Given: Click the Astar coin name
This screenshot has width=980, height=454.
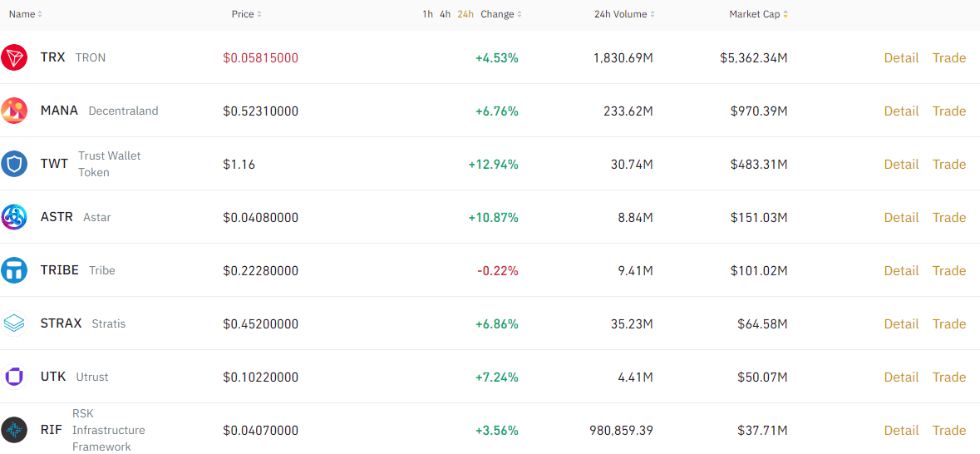Looking at the screenshot, I should (97, 217).
